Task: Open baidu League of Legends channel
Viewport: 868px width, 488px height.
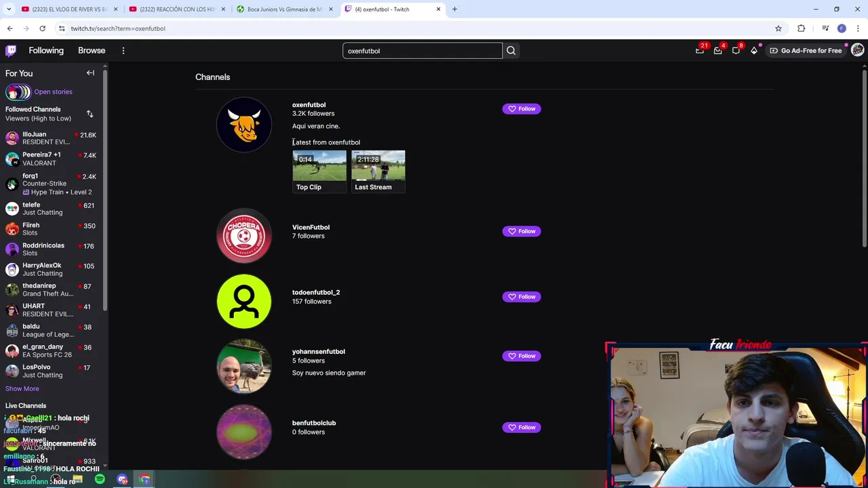Action: 52,331
